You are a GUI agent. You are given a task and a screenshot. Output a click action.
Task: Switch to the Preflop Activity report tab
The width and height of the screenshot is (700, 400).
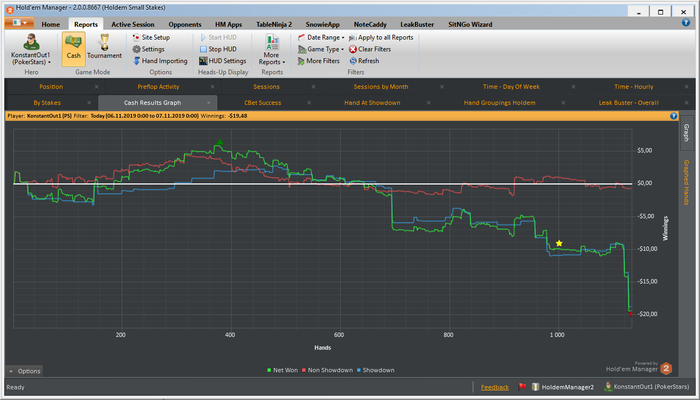coord(158,87)
